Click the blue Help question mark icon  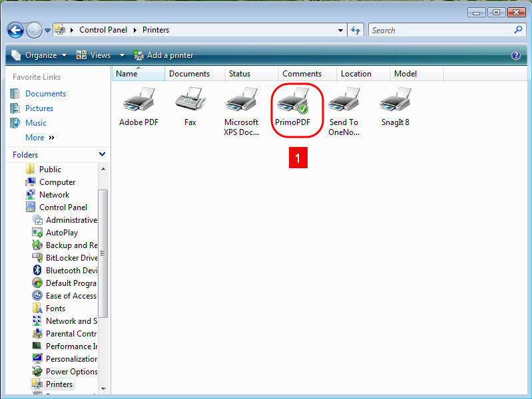pyautogui.click(x=516, y=55)
